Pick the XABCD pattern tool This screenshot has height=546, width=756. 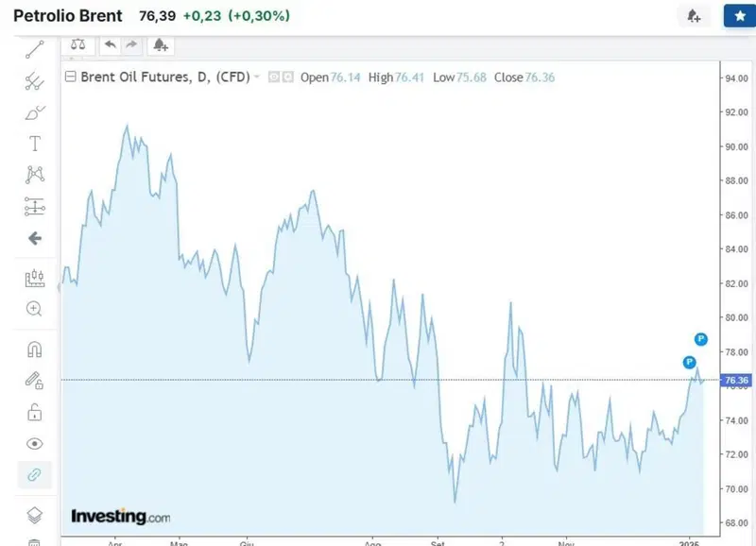[35, 175]
